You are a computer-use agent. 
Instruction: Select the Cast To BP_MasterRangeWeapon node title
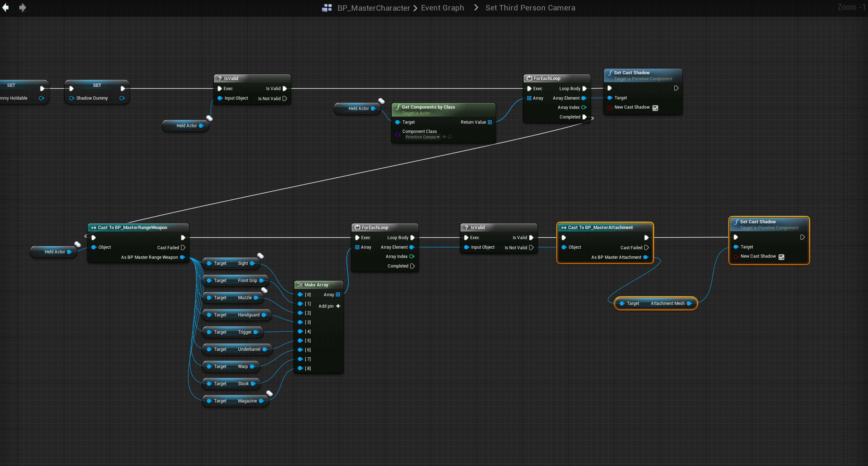(132, 227)
